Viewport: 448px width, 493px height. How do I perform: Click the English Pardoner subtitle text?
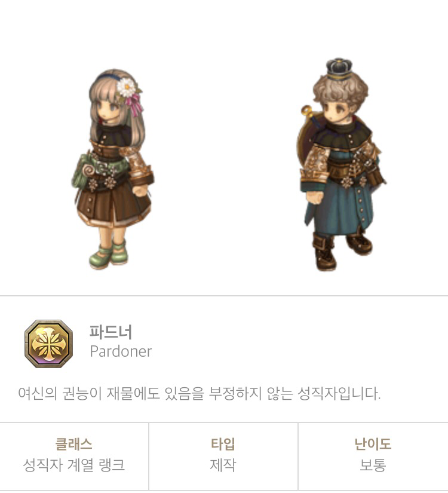(x=121, y=351)
